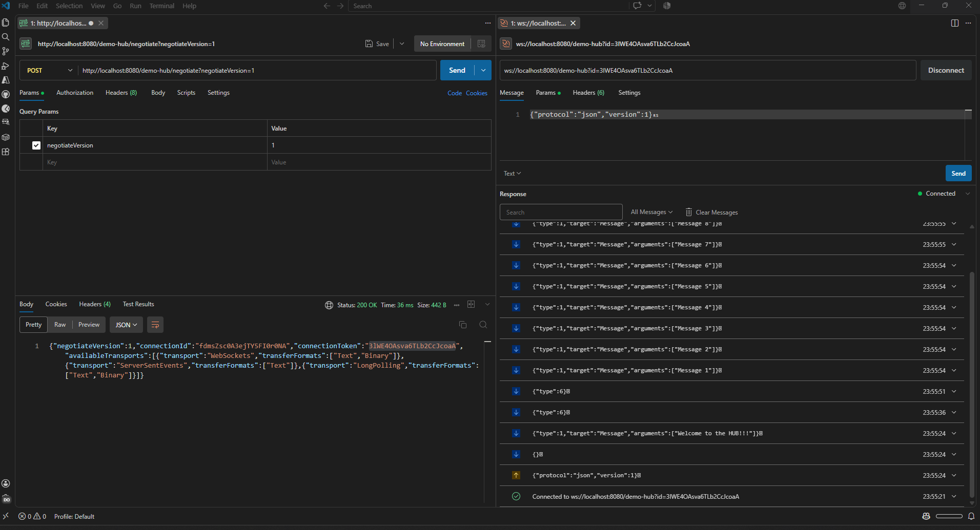Open the Run and Debug view

(x=6, y=66)
